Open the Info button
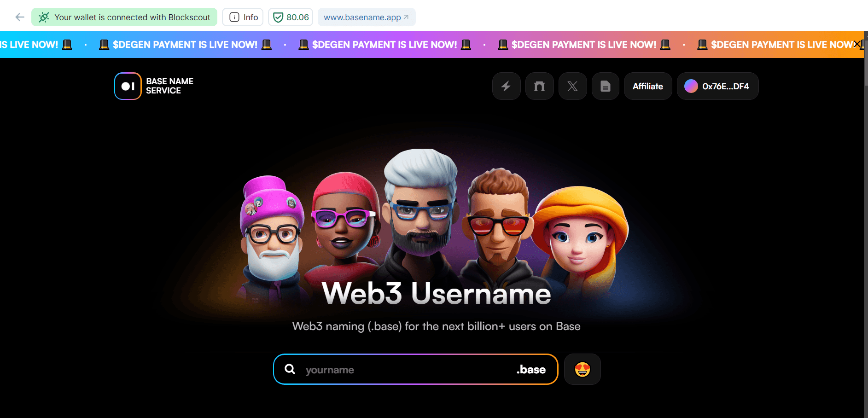The width and height of the screenshot is (868, 418). coord(243,17)
